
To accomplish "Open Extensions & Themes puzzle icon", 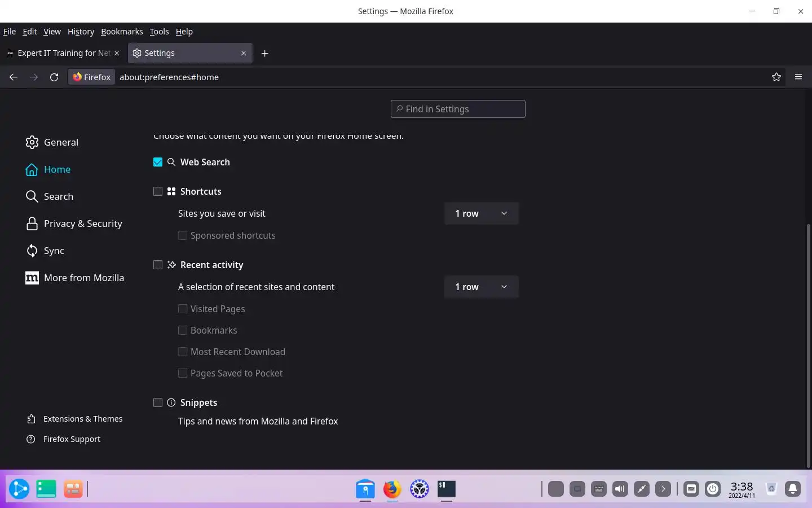I will (31, 419).
